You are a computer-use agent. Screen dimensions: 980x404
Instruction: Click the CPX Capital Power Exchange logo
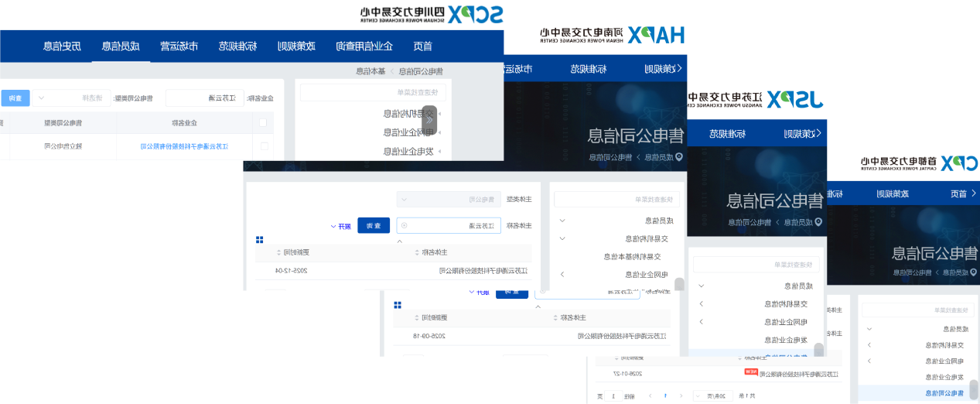click(x=919, y=163)
